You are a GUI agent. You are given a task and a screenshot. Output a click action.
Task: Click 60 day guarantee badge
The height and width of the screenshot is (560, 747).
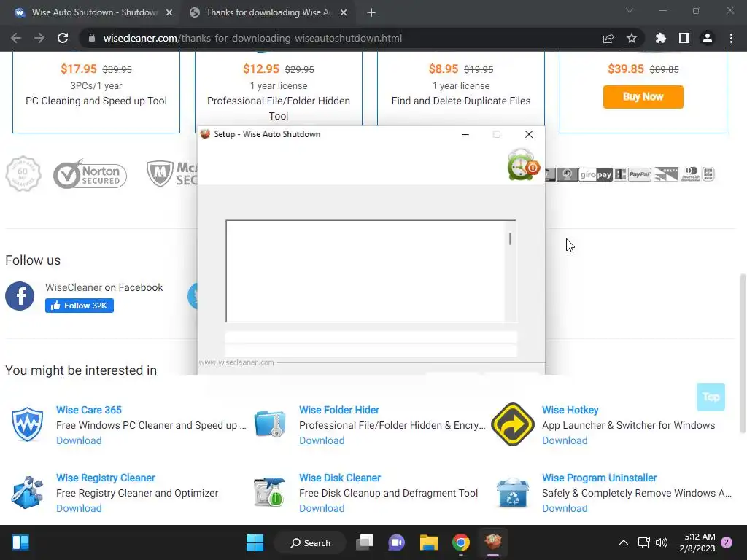[x=23, y=174]
